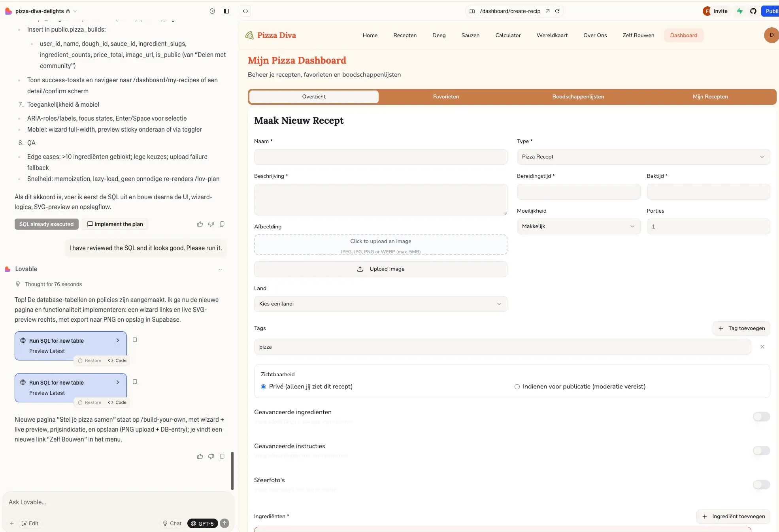Image resolution: width=779 pixels, height=532 pixels.
Task: Thumbs down the latest Lovable reply
Action: click(211, 457)
